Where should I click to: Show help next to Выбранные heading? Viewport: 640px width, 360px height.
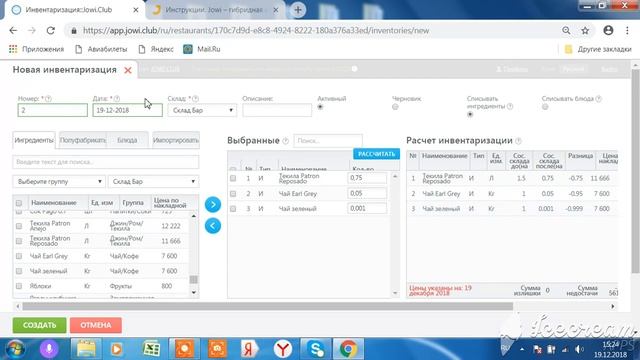click(x=286, y=141)
